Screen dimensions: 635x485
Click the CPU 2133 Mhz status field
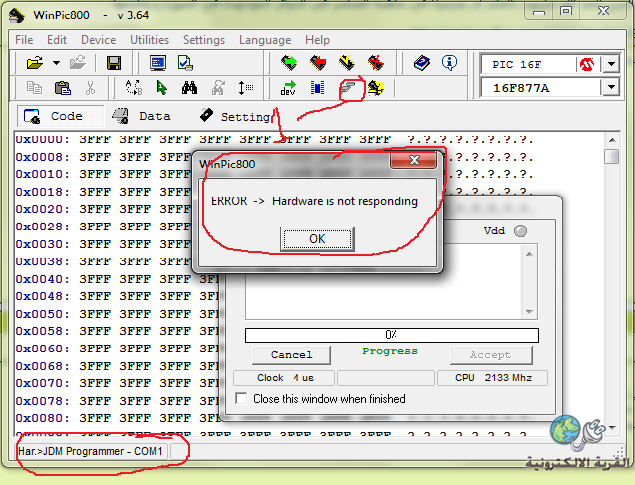(492, 378)
